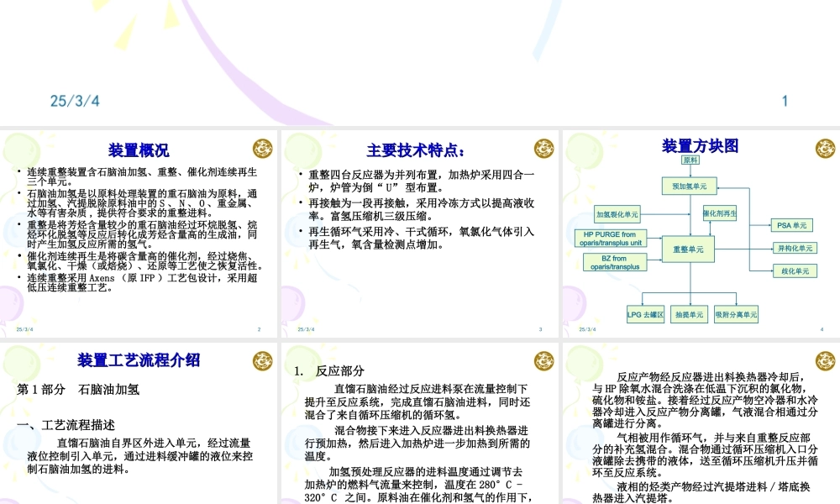Click the 一、工艺流程描述 heading
Screen dimensions: 840x504
click(66, 425)
